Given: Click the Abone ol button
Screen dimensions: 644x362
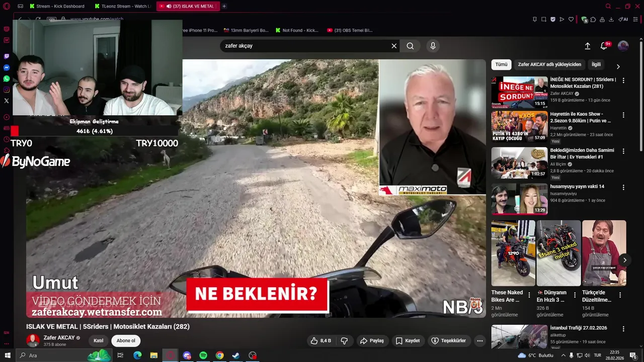Looking at the screenshot, I should 126,341.
